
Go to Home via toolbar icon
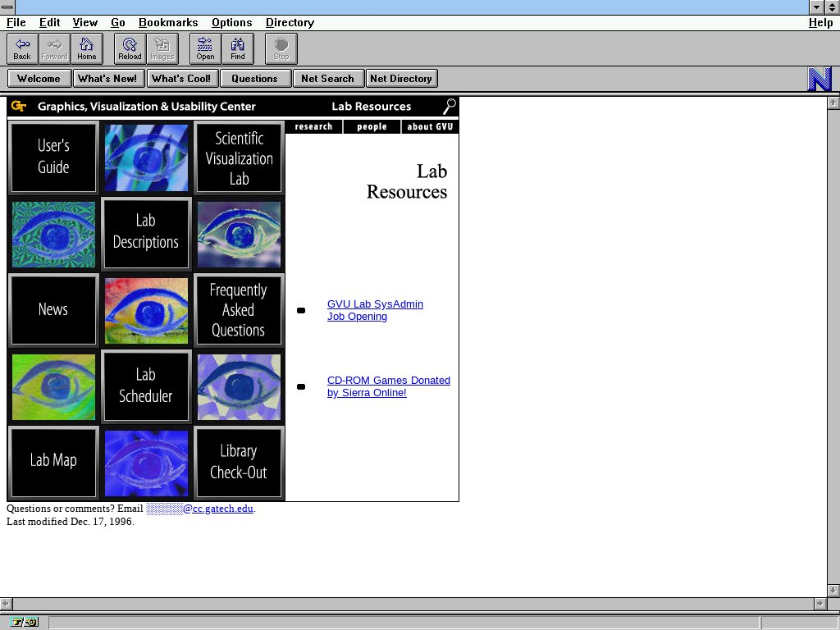pos(87,48)
